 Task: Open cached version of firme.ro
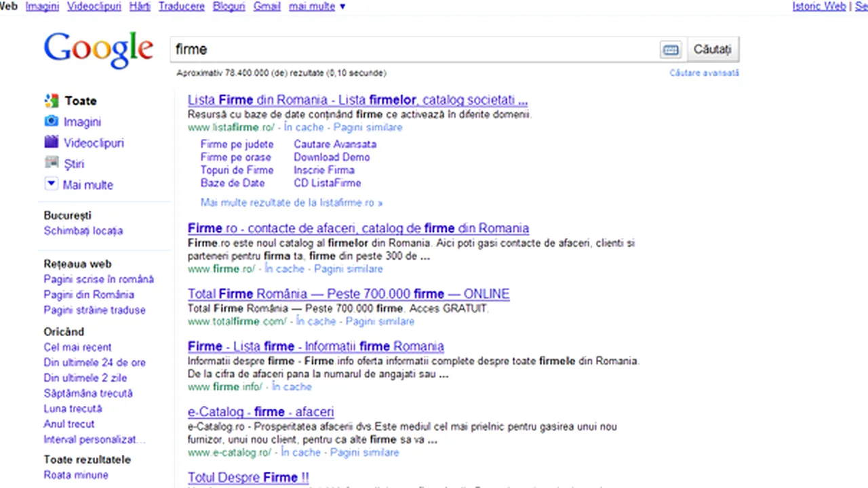(x=285, y=269)
